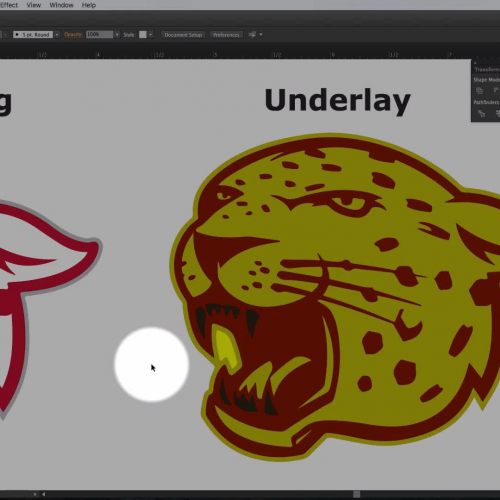Click the Trim pathfinder icon

tap(497, 113)
